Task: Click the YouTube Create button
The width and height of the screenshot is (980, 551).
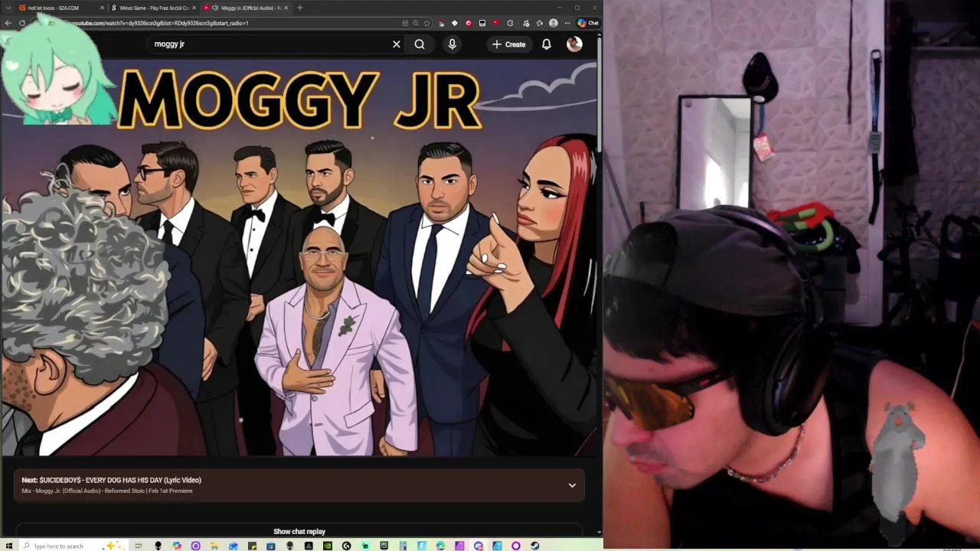Action: [509, 44]
